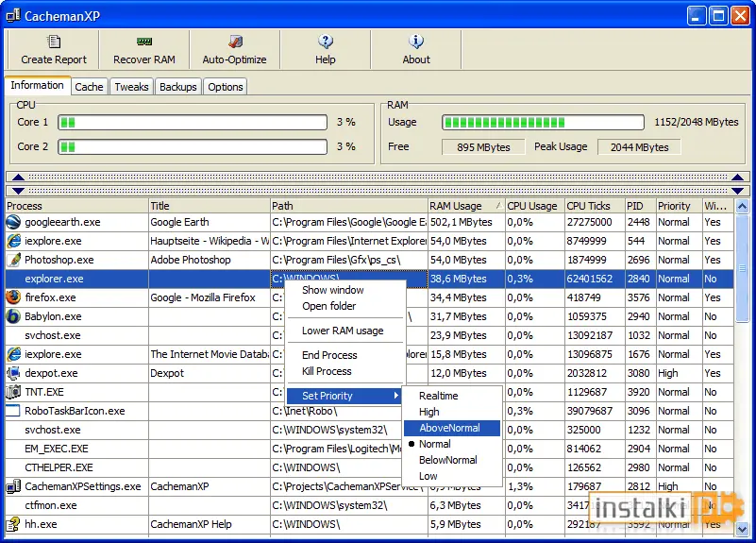Sort by the Path column header

(349, 206)
